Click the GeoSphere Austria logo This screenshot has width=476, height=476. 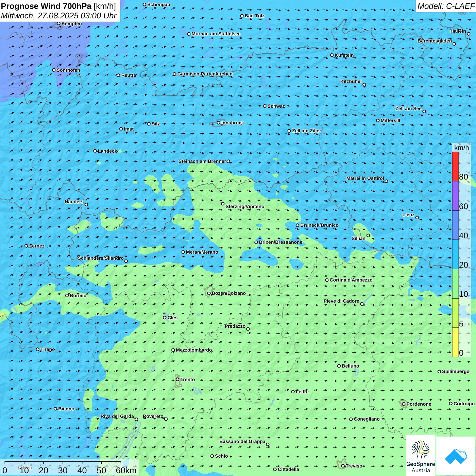(x=421, y=456)
